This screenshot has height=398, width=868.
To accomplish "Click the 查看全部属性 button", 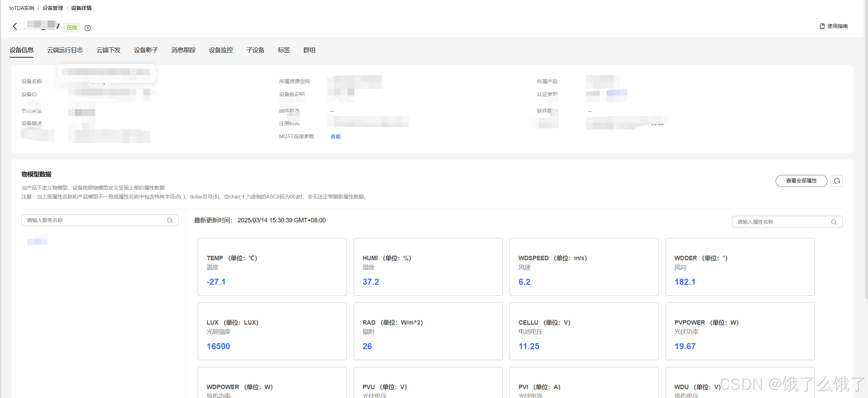I will click(x=801, y=181).
